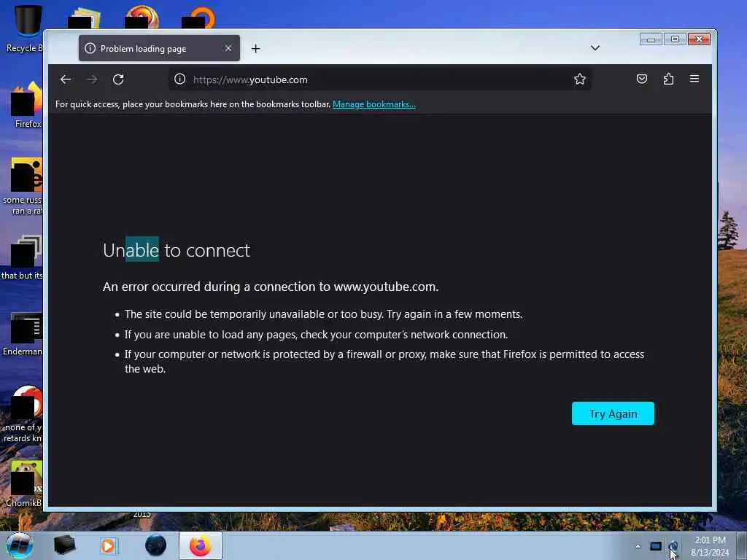This screenshot has width=747, height=560.
Task: Click the monitor icon in system tray
Action: (x=656, y=546)
